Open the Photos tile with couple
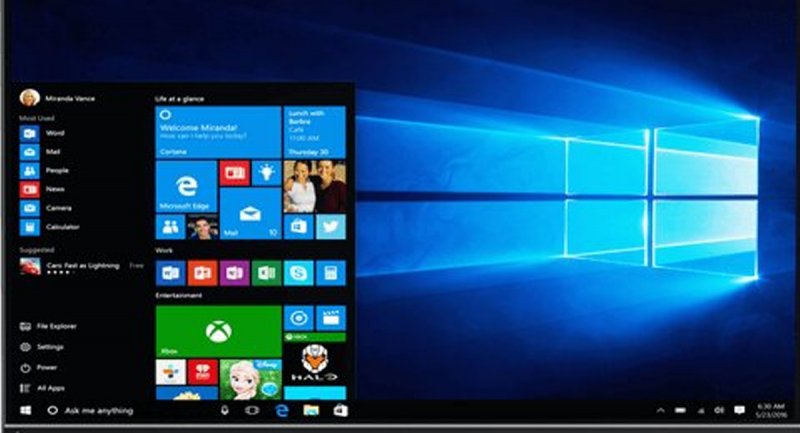Viewport: 800px width, 433px height. pyautogui.click(x=315, y=186)
